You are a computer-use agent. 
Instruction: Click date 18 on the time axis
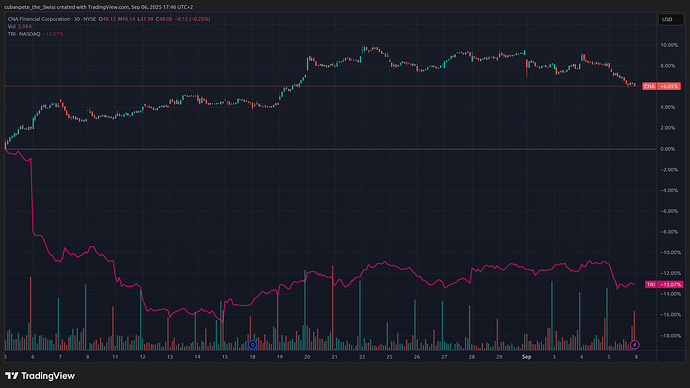252,357
